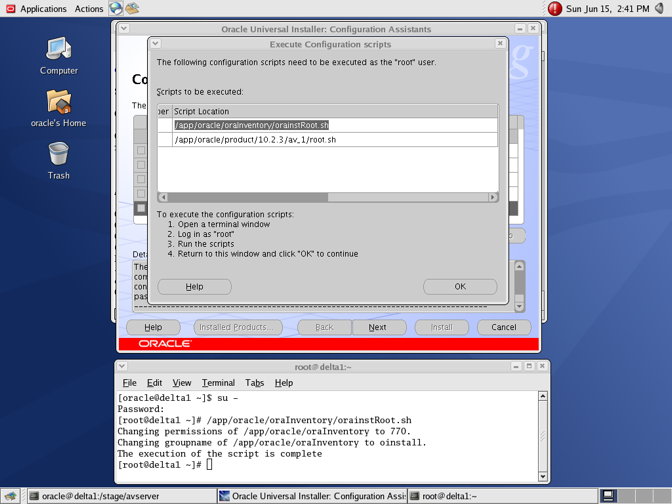Image resolution: width=672 pixels, height=504 pixels.
Task: Click the installer's Next button
Action: point(379,327)
